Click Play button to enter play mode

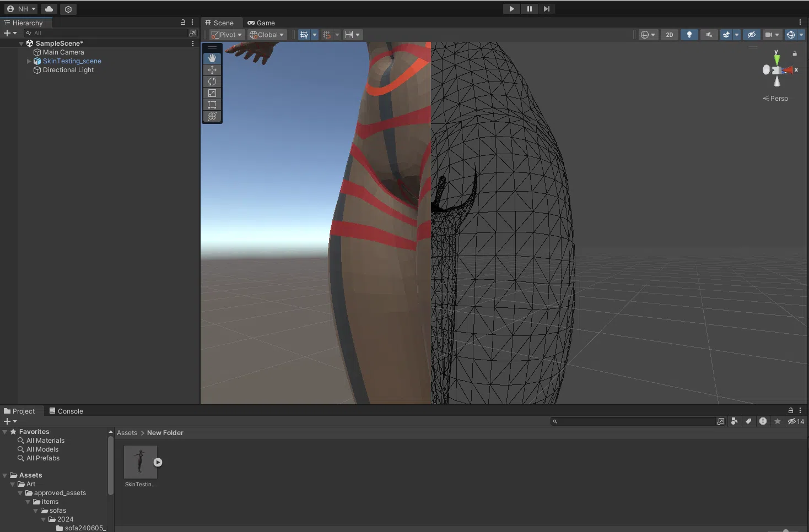pos(511,9)
